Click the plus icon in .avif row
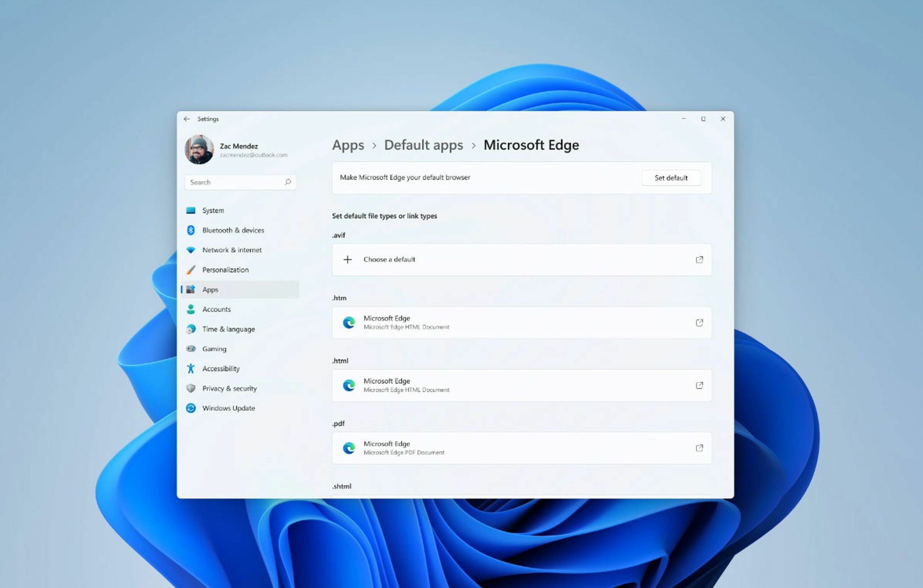The image size is (923, 588). click(347, 260)
